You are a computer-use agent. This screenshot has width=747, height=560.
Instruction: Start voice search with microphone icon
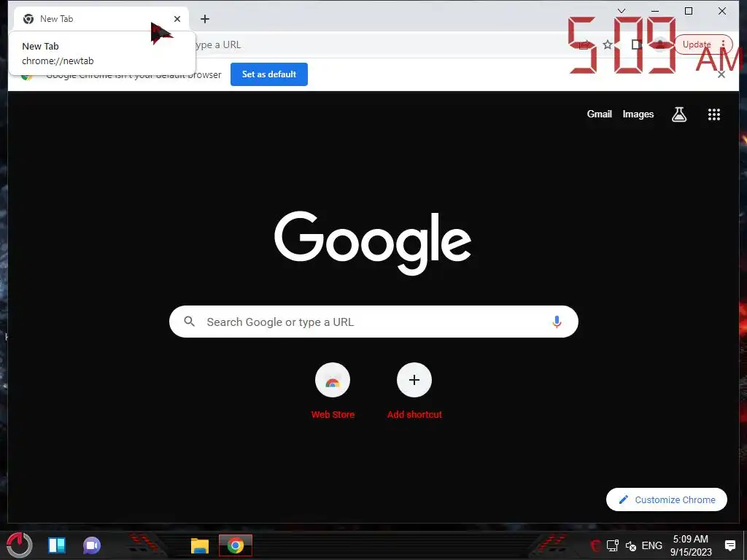(x=557, y=322)
